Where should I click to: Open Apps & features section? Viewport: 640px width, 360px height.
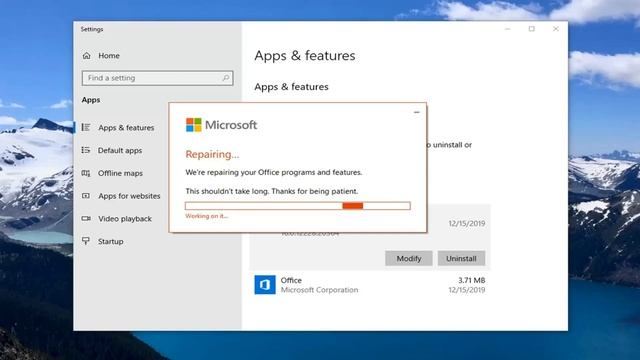pos(126,128)
